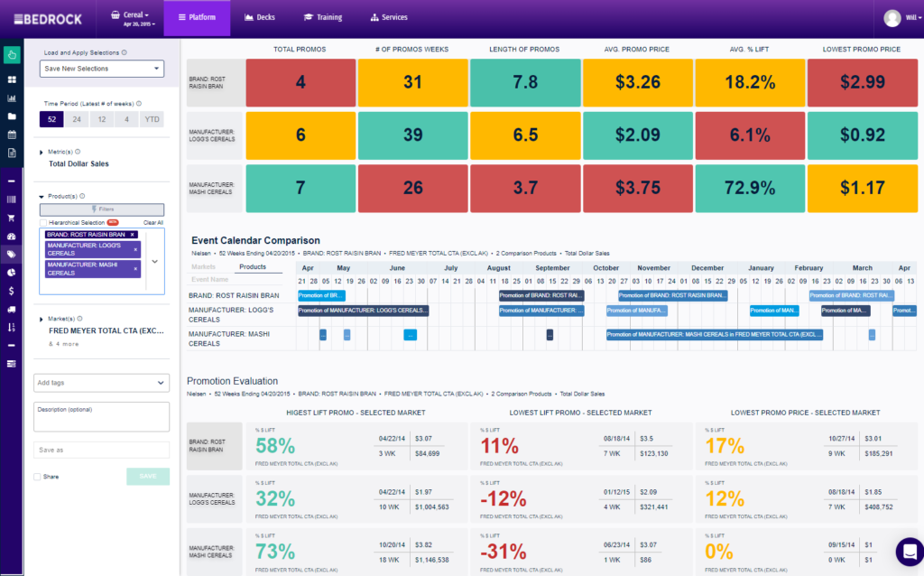Screen dimensions: 924x576
Task: Click the Clear All link in Product panel
Action: coord(153,222)
